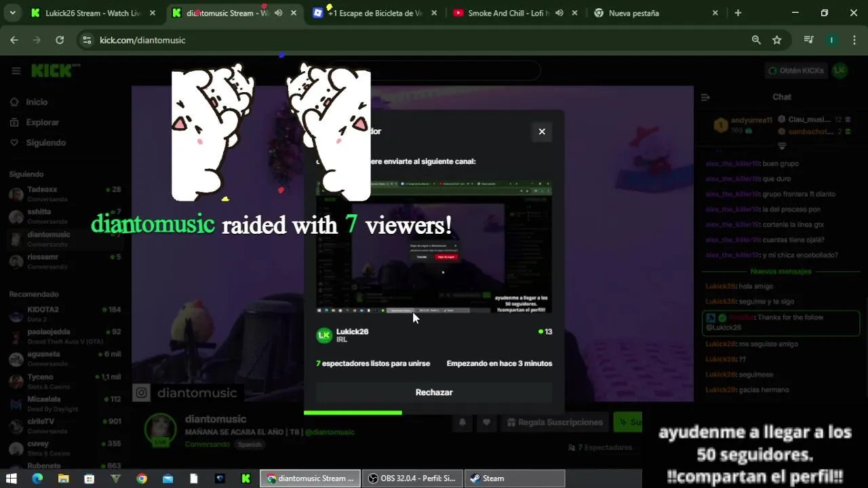Open followed channel riosssmr
868x488 pixels.
click(65, 261)
